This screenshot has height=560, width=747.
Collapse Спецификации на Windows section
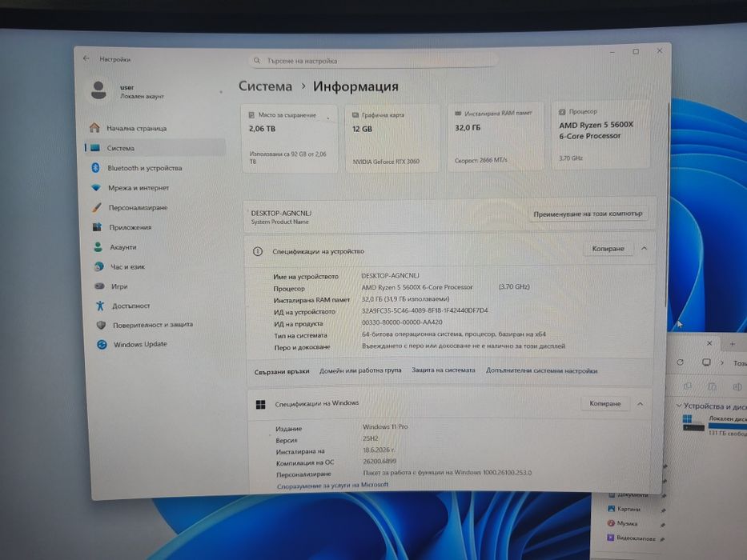click(x=641, y=403)
